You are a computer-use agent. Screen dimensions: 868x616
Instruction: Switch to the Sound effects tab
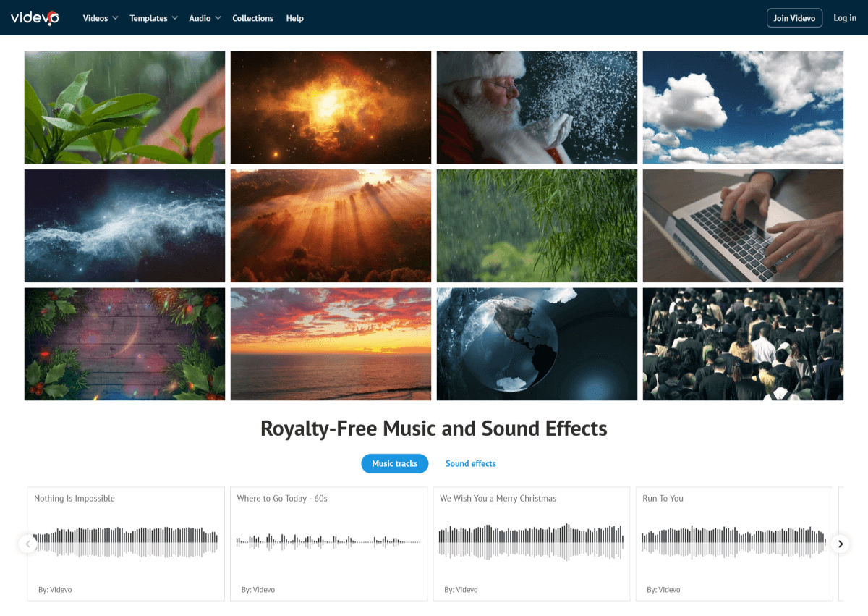point(471,463)
